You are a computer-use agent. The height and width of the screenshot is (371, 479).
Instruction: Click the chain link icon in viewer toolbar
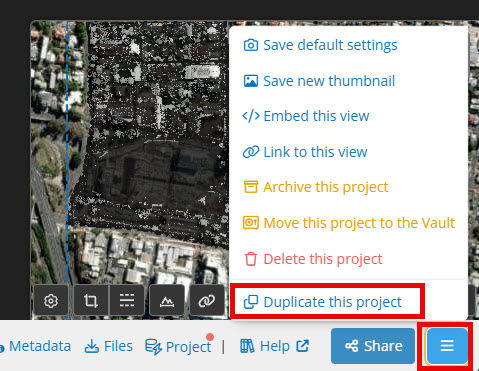207,301
